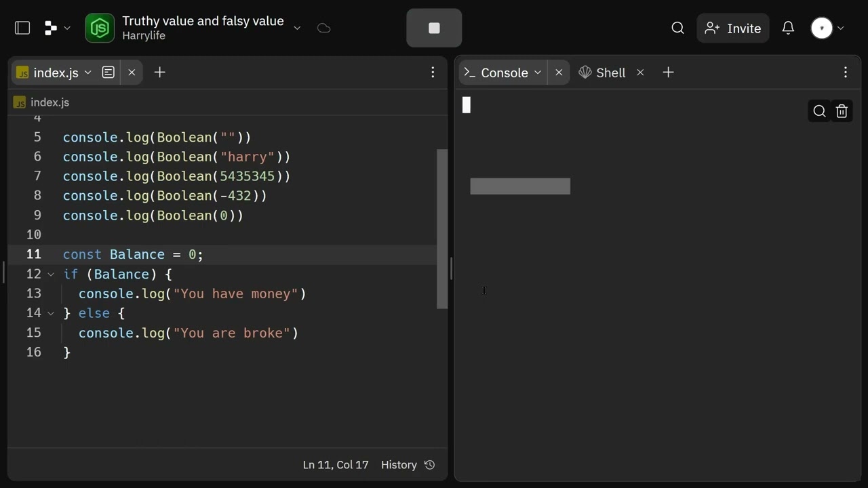
Task: Open the search magnifier in top bar
Action: [677, 28]
